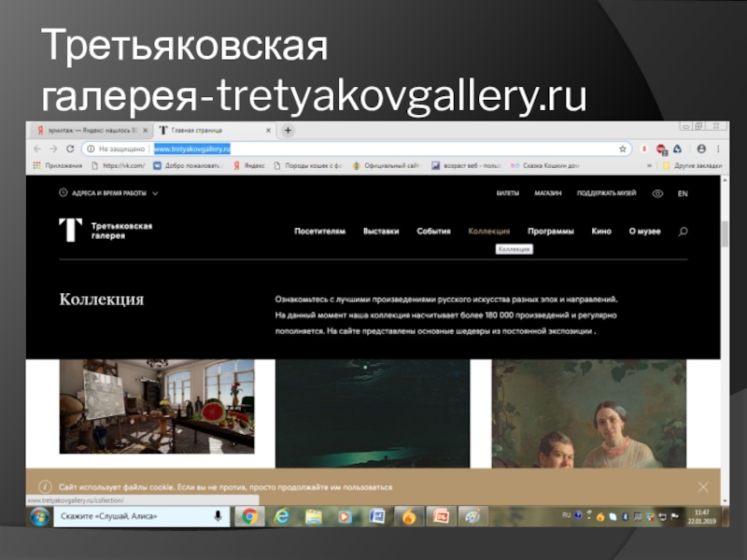747x560 pixels.
Task: Expand the bookmarks overflow chevron
Action: point(649,166)
